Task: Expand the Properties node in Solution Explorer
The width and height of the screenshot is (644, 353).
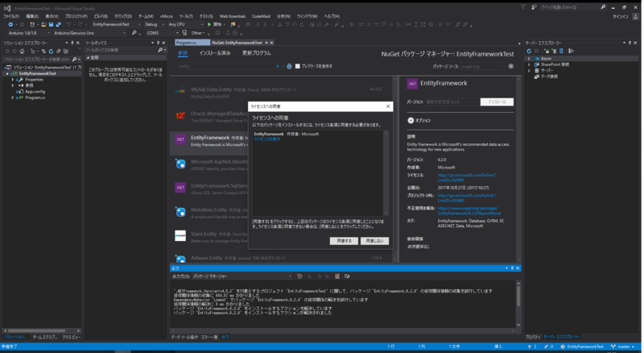Action: 13,80
